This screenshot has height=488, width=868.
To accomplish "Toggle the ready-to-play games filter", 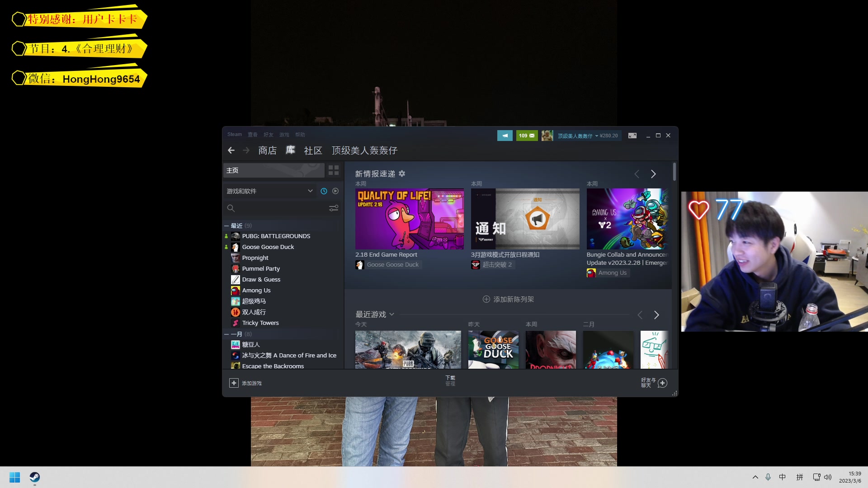I will pyautogui.click(x=335, y=191).
